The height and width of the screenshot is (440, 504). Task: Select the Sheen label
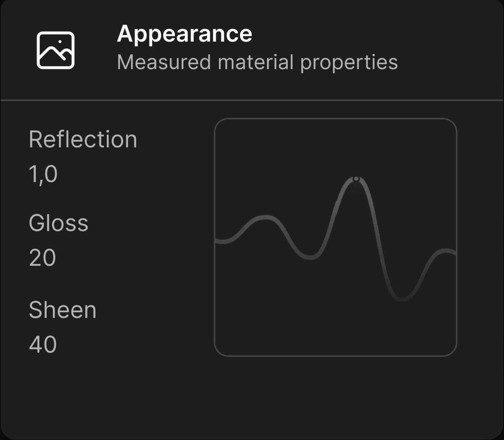click(62, 310)
